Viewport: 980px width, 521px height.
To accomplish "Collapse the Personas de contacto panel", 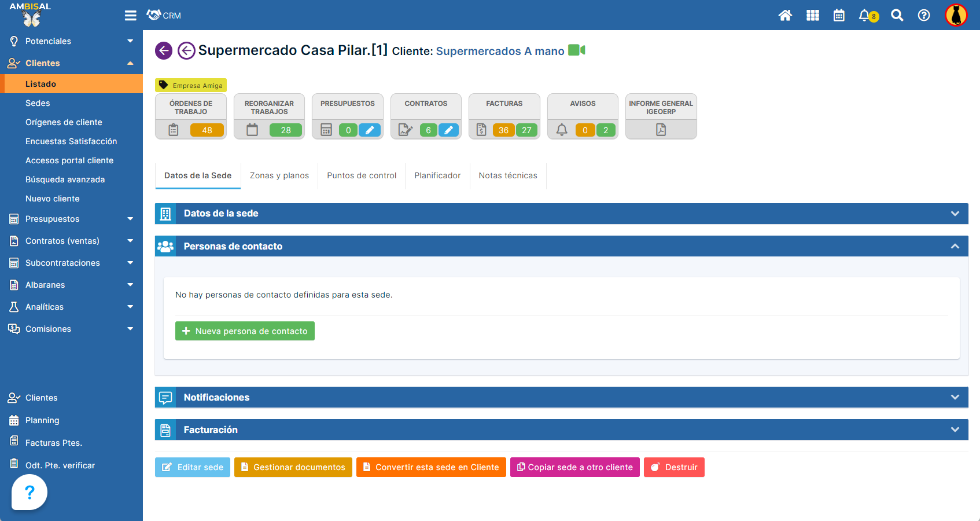I will (955, 246).
